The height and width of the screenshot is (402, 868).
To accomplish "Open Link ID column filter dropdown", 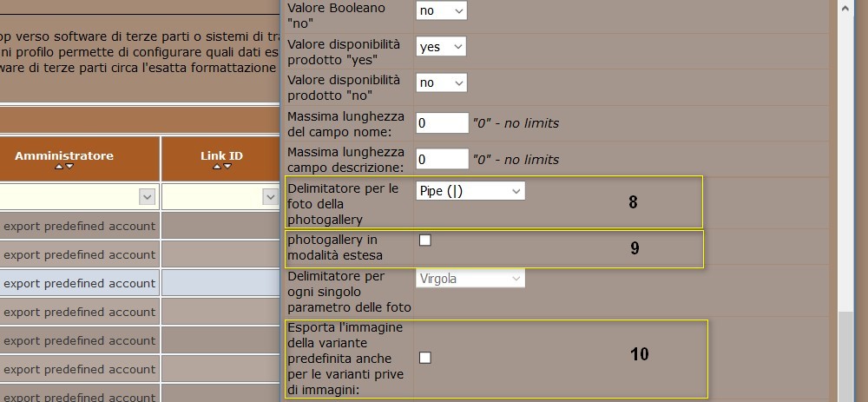I will pos(270,196).
